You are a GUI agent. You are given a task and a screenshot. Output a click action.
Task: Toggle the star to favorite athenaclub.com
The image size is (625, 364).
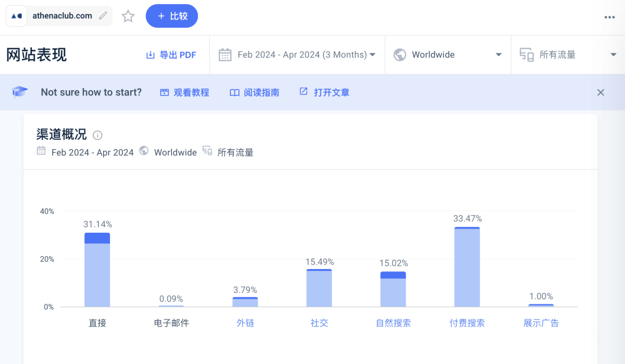click(128, 16)
